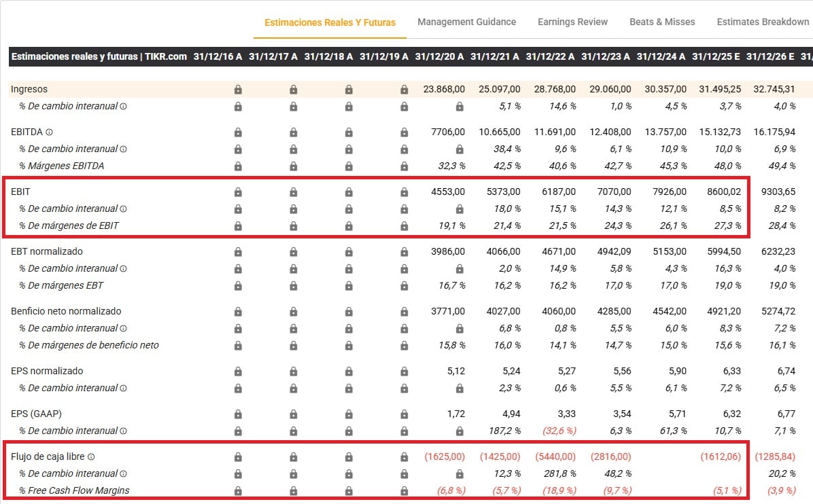813x504 pixels.
Task: Click info icon on EPS (GAAP) % De cambio interanual
Action: tap(123, 431)
